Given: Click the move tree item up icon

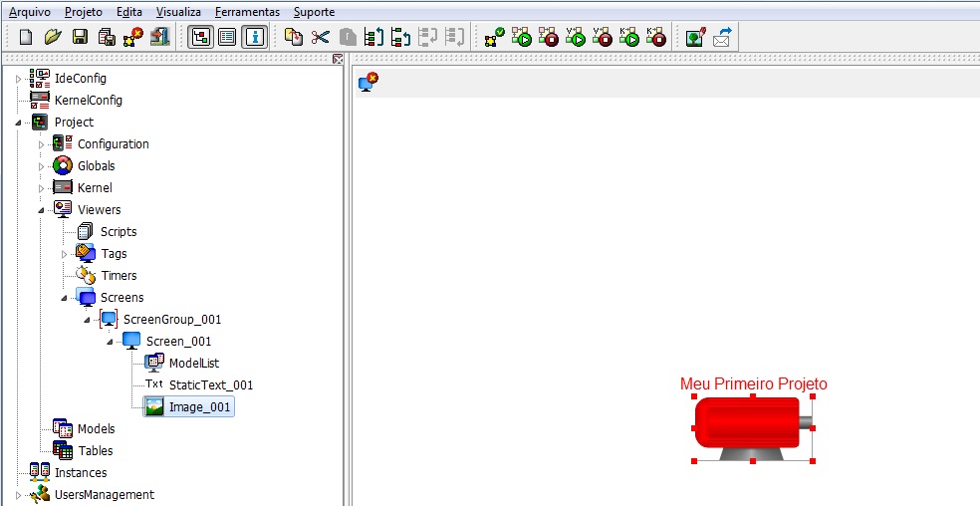Looking at the screenshot, I should pyautogui.click(x=373, y=37).
